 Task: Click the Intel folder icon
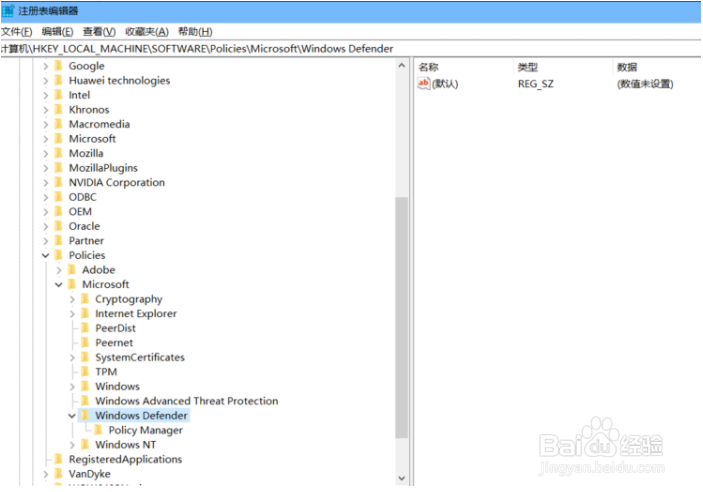[58, 95]
